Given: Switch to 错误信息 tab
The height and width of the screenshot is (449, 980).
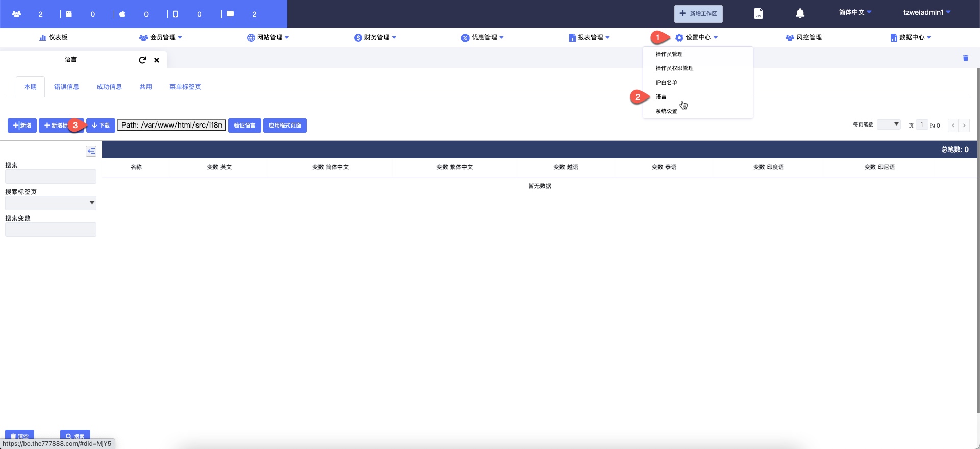Looking at the screenshot, I should [x=66, y=87].
